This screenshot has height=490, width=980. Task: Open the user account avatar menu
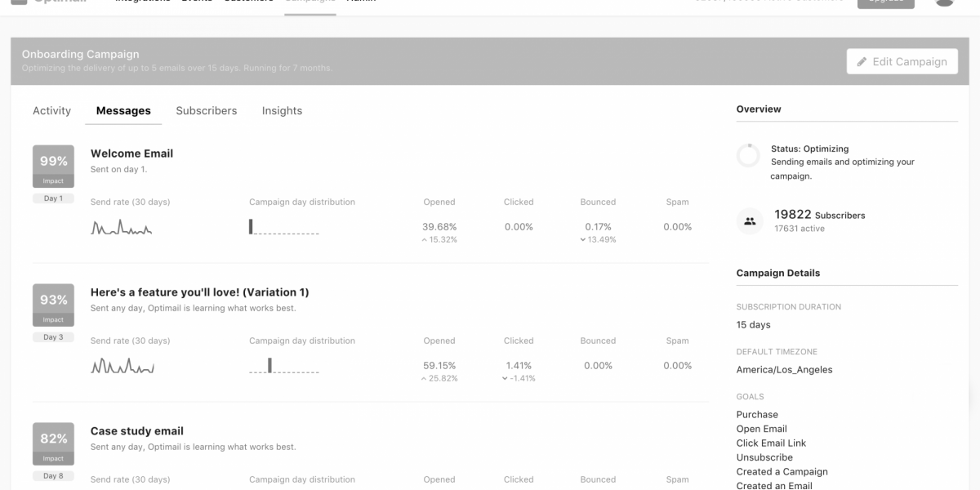click(944, 3)
